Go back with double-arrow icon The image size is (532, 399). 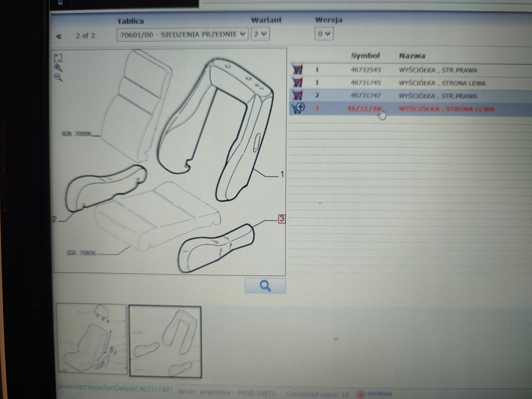59,37
